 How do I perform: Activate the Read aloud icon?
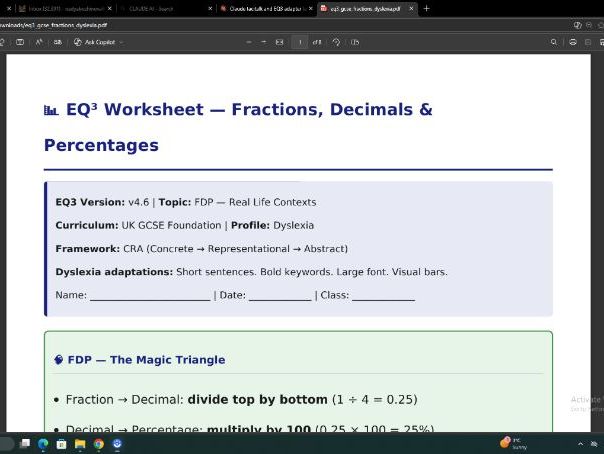(x=39, y=42)
